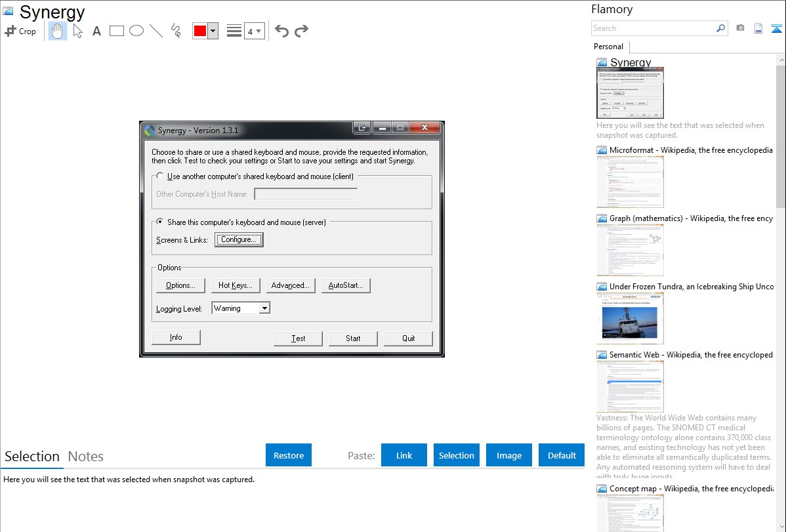Screen dimensions: 786x532
Task: Open the Microformat Wikipedia snapshot thumbnail
Action: [x=630, y=182]
